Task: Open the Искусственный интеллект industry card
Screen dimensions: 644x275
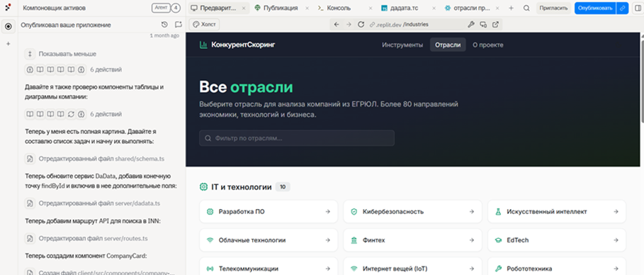Action: [557, 212]
